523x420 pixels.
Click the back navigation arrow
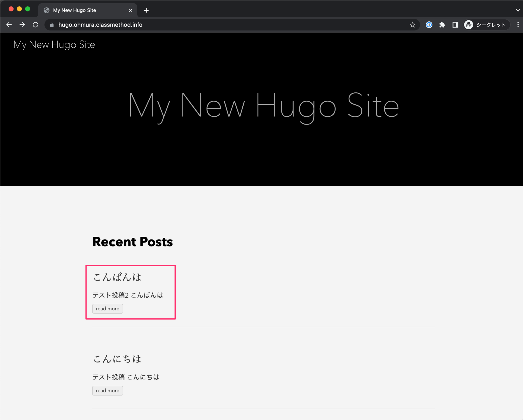tap(9, 25)
